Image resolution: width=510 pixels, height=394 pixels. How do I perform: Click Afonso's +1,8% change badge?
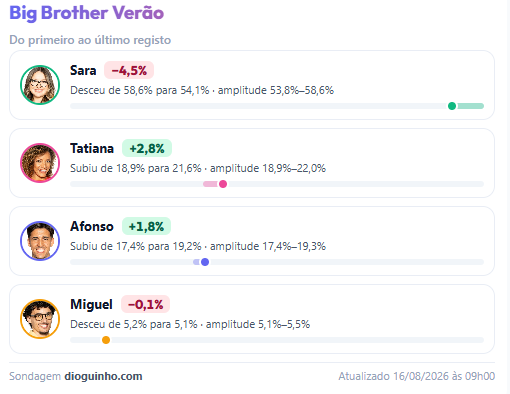tap(146, 226)
